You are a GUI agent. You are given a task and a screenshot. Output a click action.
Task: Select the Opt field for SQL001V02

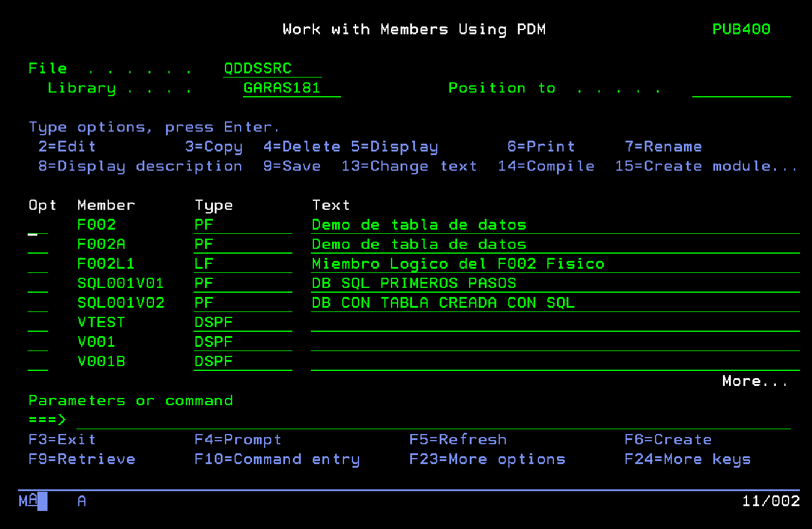tap(38, 304)
